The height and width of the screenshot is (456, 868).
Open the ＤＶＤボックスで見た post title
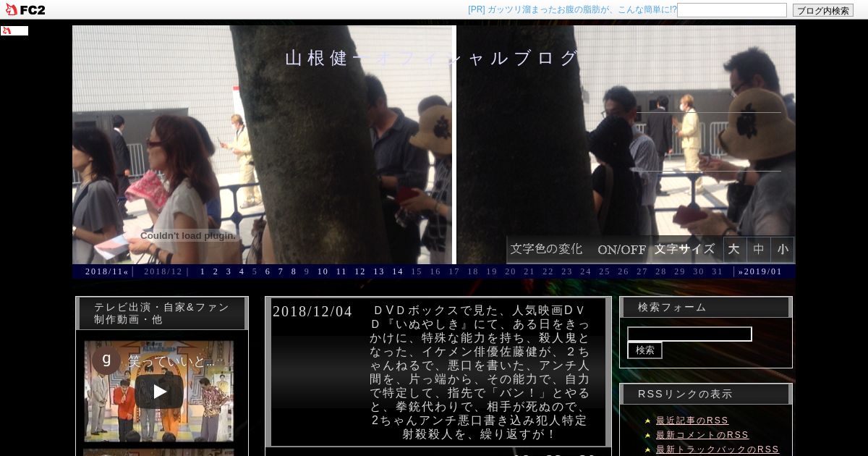[x=480, y=372]
